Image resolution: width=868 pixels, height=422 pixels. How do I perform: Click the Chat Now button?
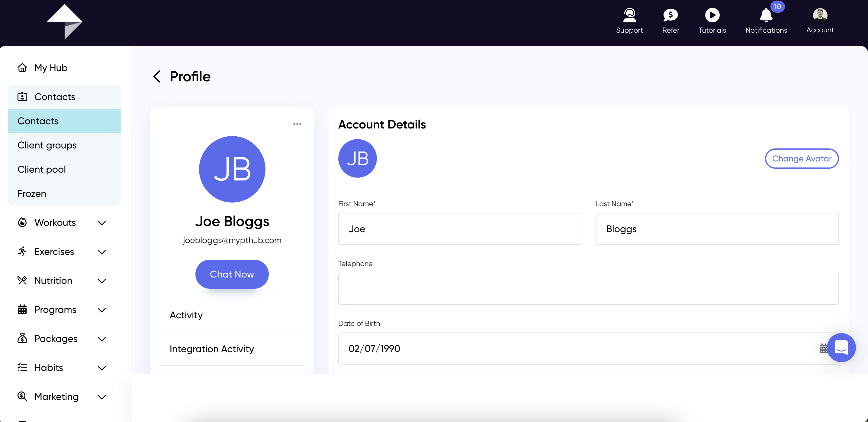pos(232,274)
